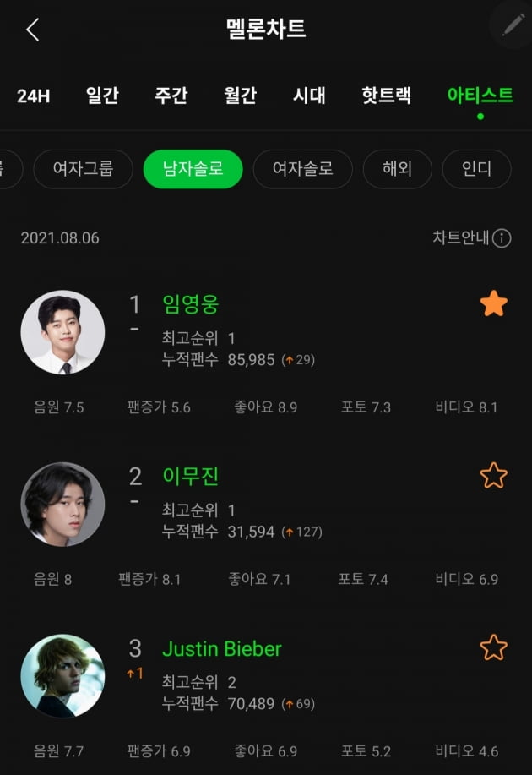Favorite Justin Bieber with the star toggle
The width and height of the screenshot is (532, 775).
[492, 647]
